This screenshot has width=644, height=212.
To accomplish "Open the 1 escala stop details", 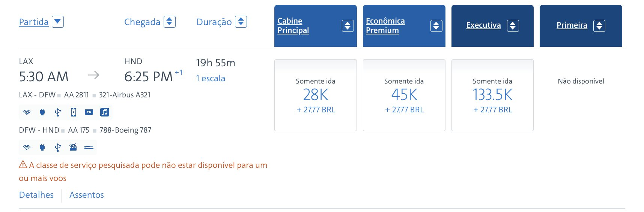I will [x=211, y=78].
